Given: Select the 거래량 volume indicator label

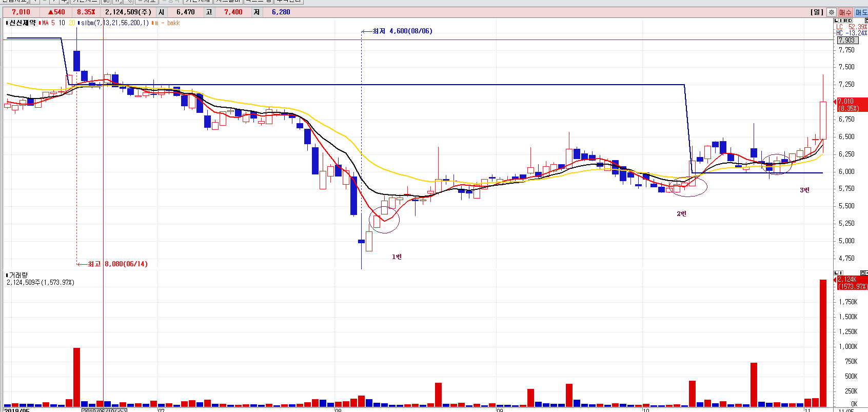Looking at the screenshot, I should coord(18,275).
